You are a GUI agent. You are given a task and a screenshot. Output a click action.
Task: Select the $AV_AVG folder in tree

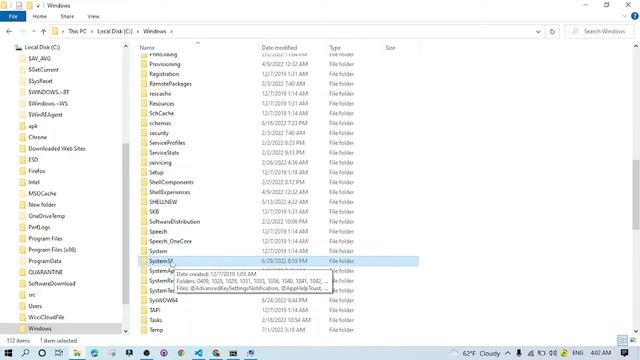39,59
